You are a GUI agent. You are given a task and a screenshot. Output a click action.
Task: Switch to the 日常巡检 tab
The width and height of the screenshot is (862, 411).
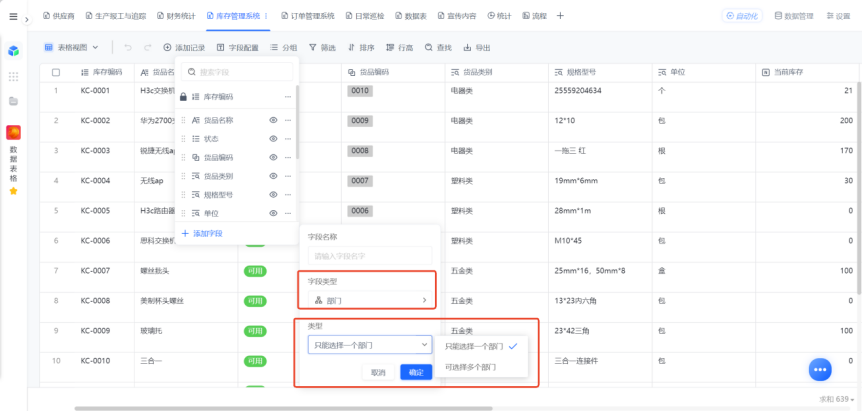(x=364, y=16)
